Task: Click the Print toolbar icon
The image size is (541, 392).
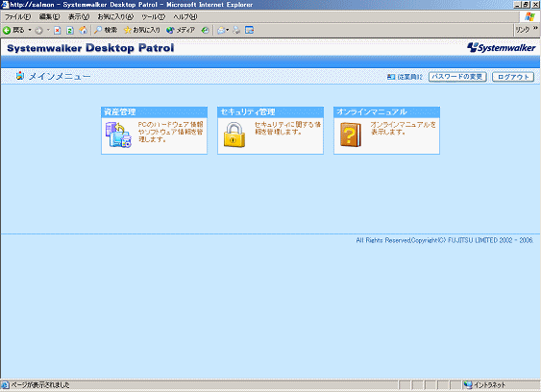Action: click(236, 31)
